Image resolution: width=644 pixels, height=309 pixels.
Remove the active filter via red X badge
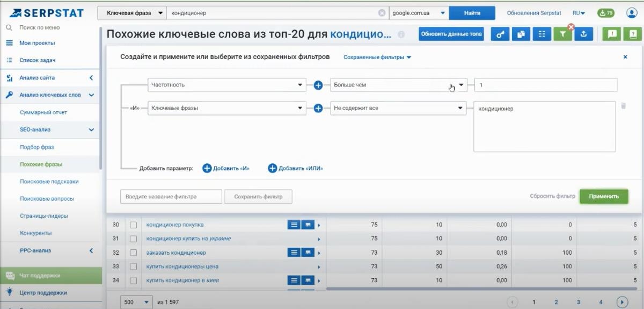coord(571,26)
